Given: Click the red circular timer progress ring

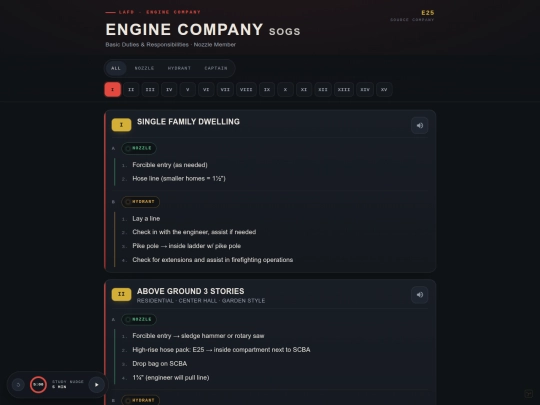Looking at the screenshot, I should tap(38, 385).
